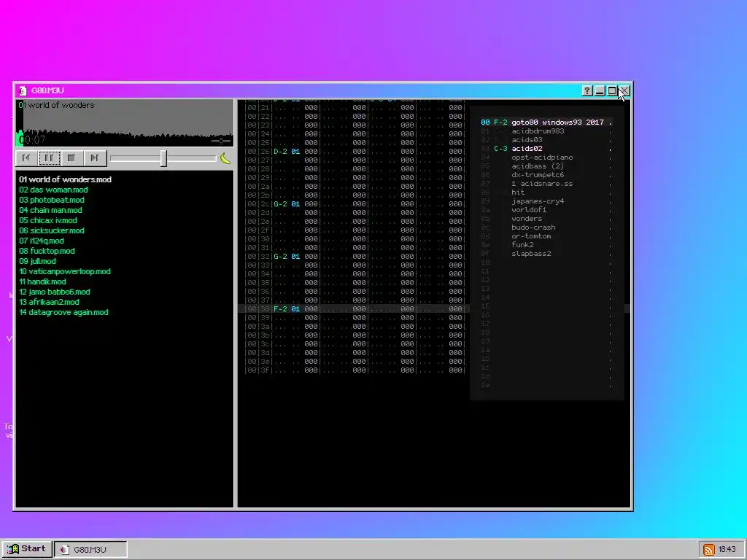Click sample 'goto80 windows93 2017'
This screenshot has width=747, height=560.
(557, 122)
